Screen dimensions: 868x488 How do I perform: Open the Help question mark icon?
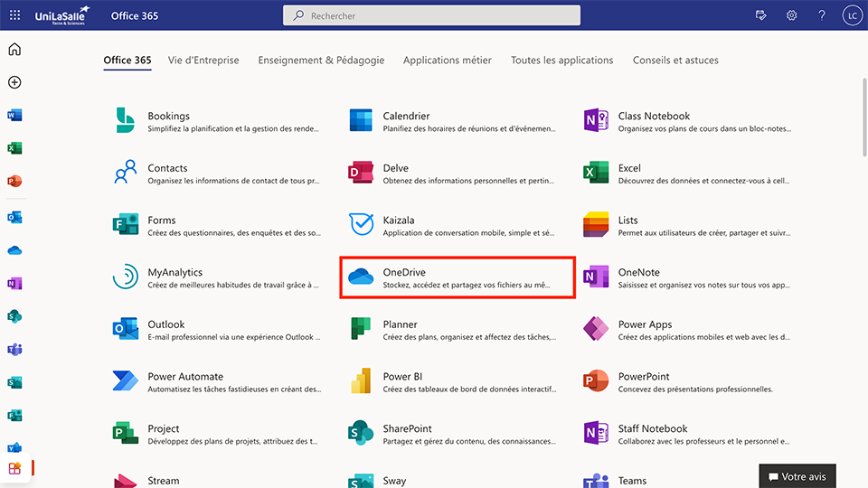[x=822, y=15]
